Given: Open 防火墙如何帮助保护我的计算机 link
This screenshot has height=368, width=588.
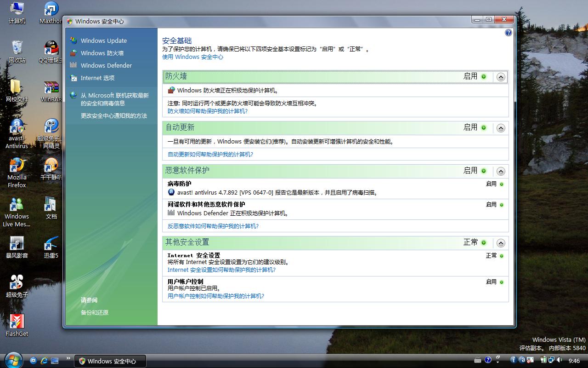Looking at the screenshot, I should pos(207,111).
